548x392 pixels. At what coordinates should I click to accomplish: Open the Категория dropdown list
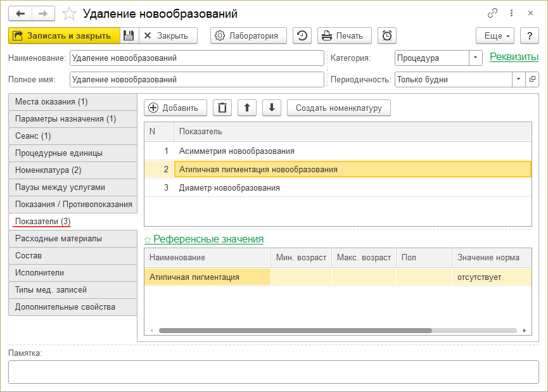(476, 58)
